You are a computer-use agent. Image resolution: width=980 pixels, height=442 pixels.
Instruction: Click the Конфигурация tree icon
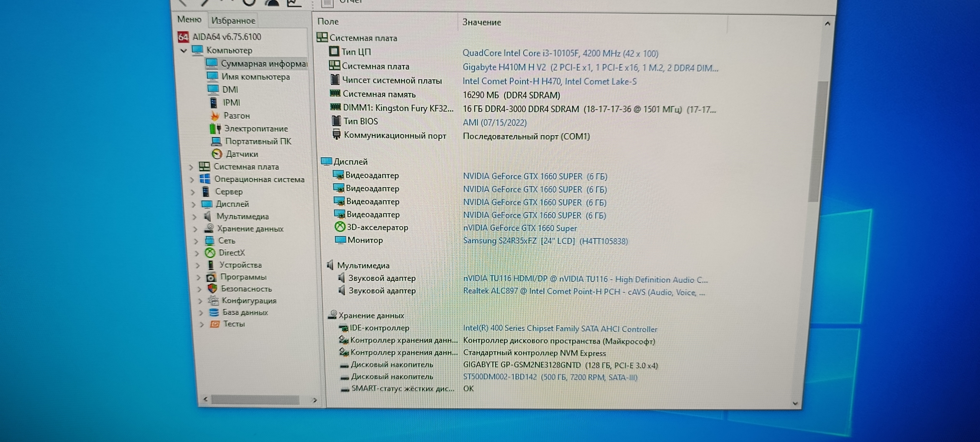213,300
